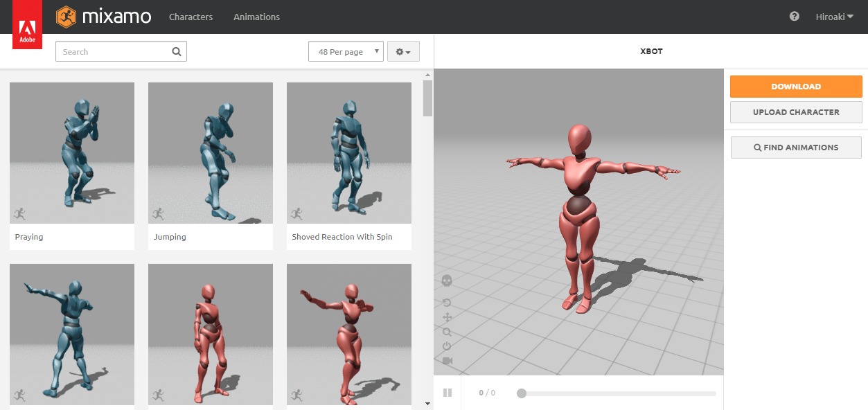Click the scrollbar down arrow of animation list

click(x=427, y=403)
